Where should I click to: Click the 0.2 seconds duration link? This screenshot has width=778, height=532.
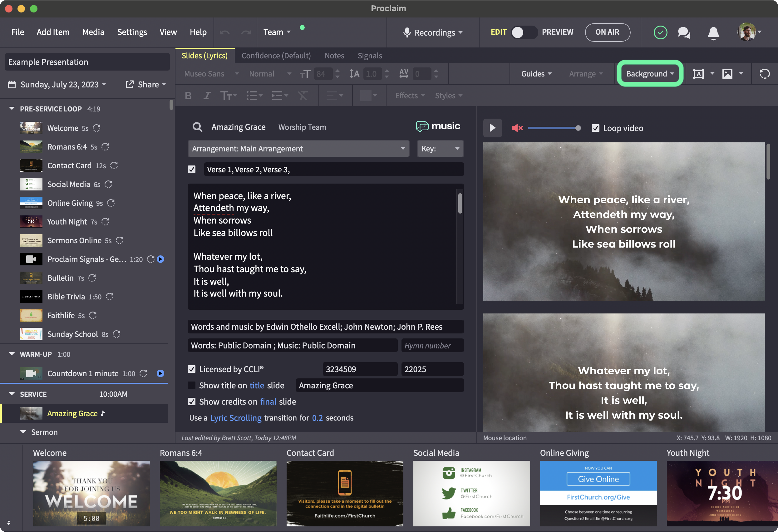pos(317,418)
